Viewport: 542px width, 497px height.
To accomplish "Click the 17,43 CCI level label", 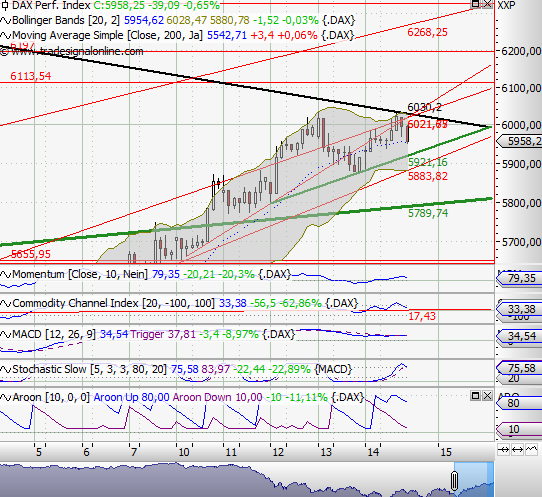I will point(422,316).
